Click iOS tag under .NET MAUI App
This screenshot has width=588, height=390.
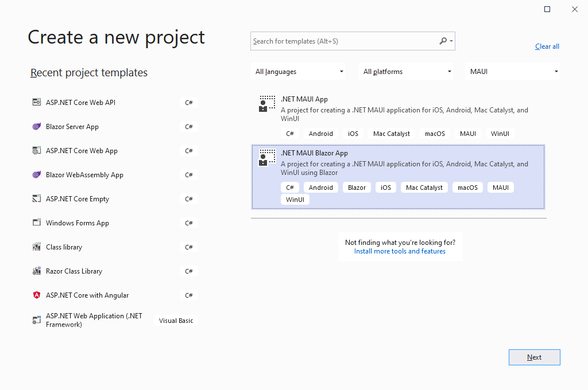[x=353, y=134]
